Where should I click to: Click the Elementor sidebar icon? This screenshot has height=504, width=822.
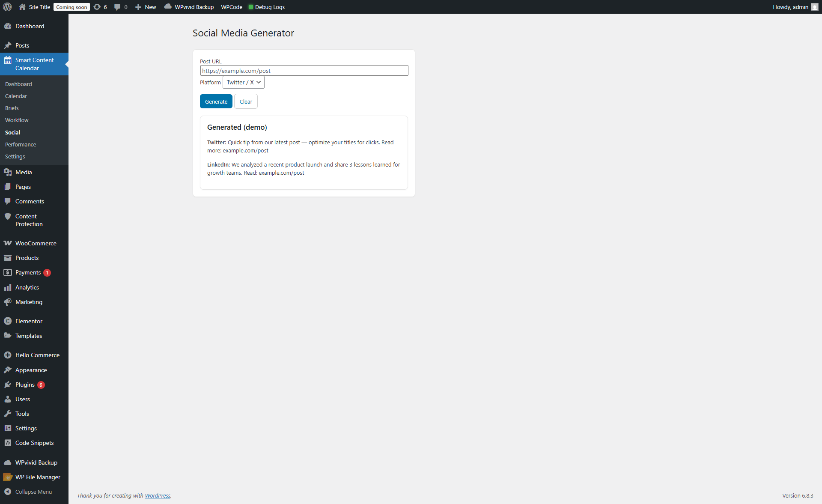(x=8, y=321)
